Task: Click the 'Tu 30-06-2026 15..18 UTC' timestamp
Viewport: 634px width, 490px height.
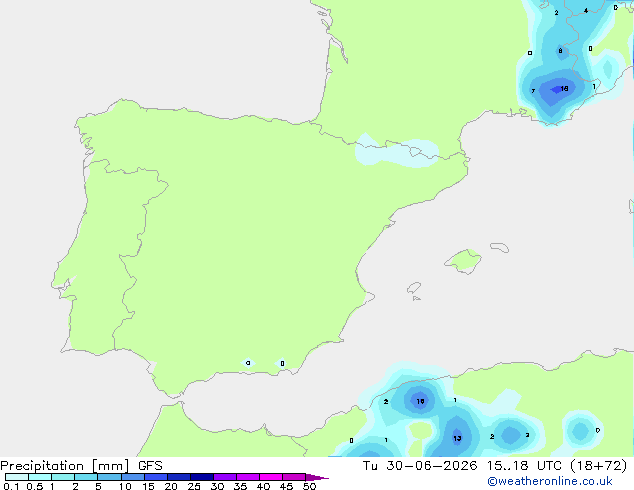Action: 462,466
